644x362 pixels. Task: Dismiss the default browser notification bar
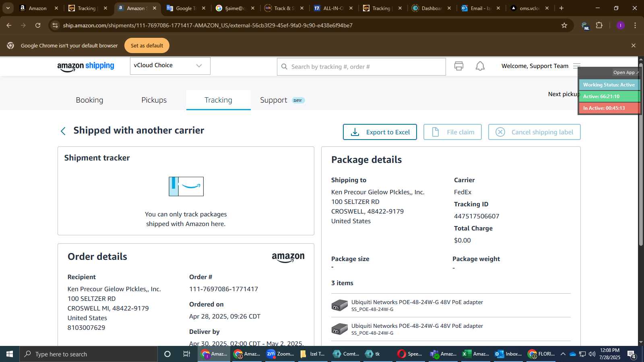point(634,45)
